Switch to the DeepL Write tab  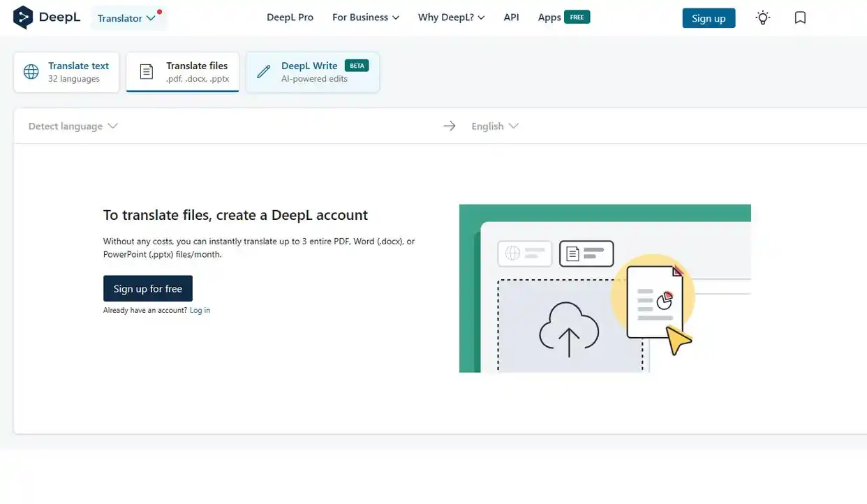[313, 72]
